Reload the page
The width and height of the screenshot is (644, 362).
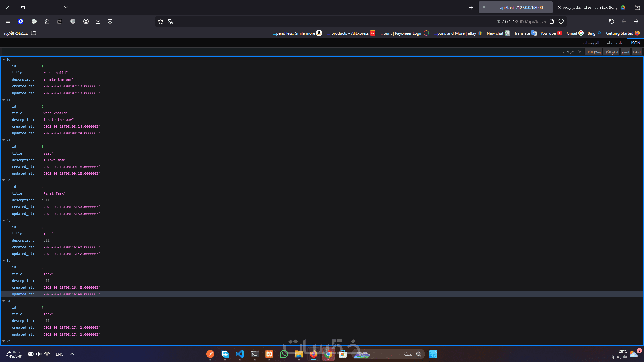coord(611,21)
